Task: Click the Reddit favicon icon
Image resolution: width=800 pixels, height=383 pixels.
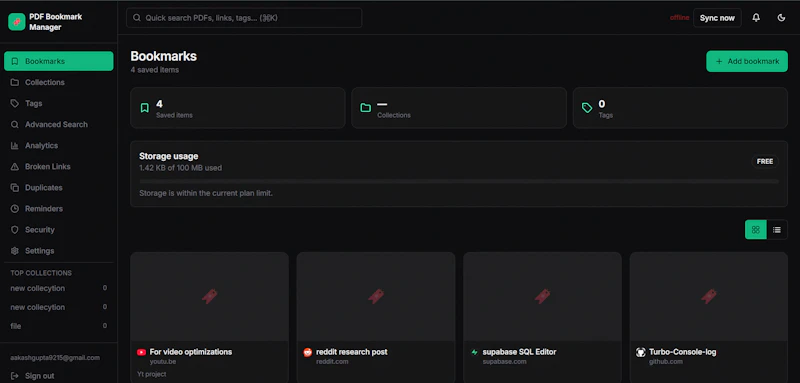Action: coord(308,352)
